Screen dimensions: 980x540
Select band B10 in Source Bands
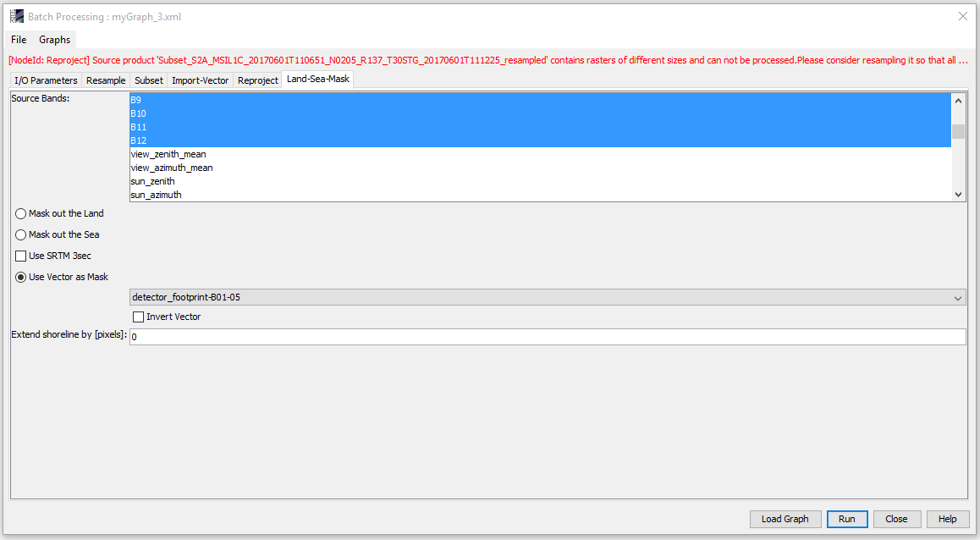540,113
